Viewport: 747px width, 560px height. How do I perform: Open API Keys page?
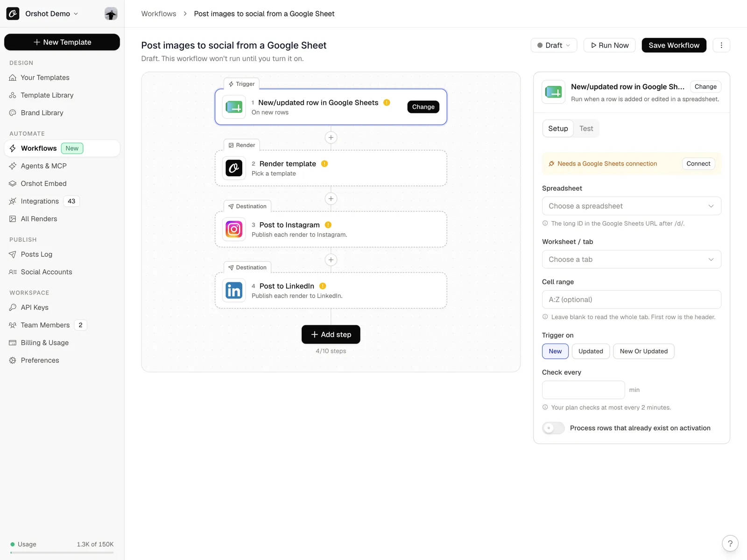62,308
